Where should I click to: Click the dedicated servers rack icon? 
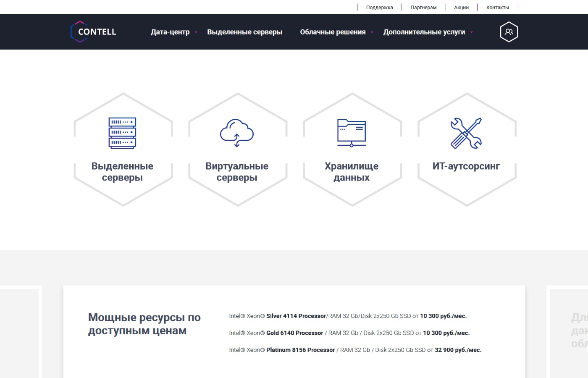tap(122, 133)
